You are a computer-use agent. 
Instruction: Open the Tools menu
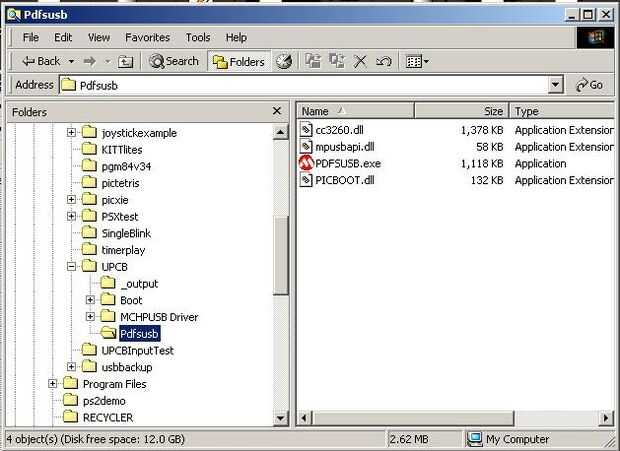(x=198, y=38)
